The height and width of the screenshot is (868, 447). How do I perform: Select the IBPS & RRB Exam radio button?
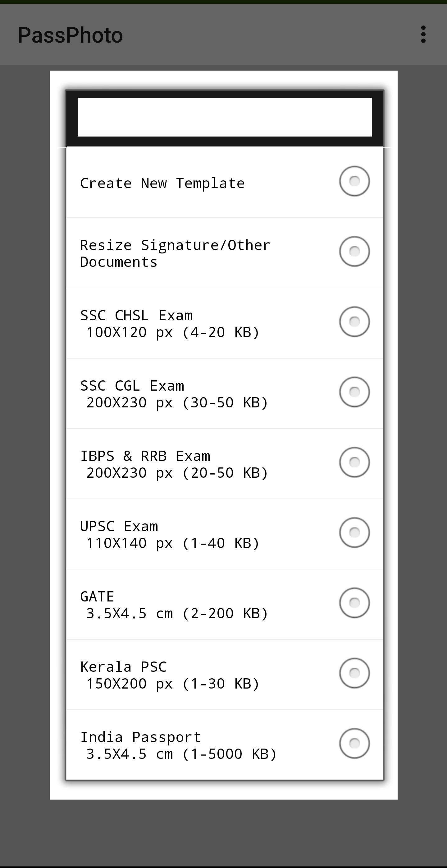354,462
